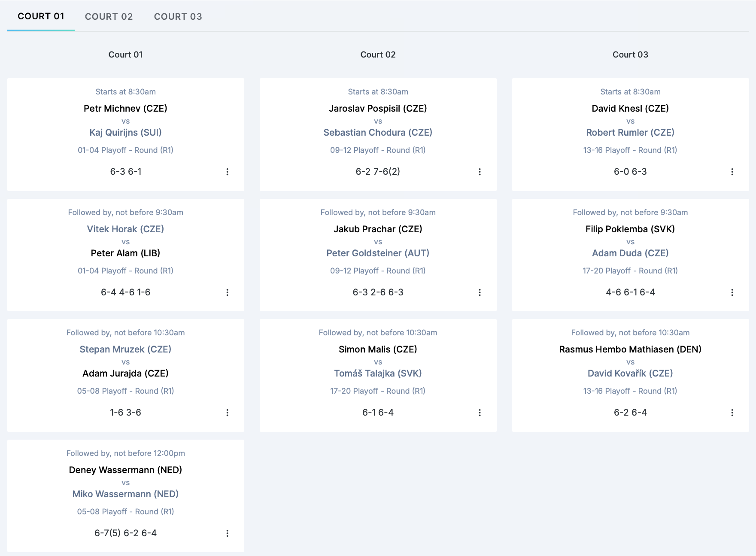Open more options for Horak vs Alam match

point(227,292)
